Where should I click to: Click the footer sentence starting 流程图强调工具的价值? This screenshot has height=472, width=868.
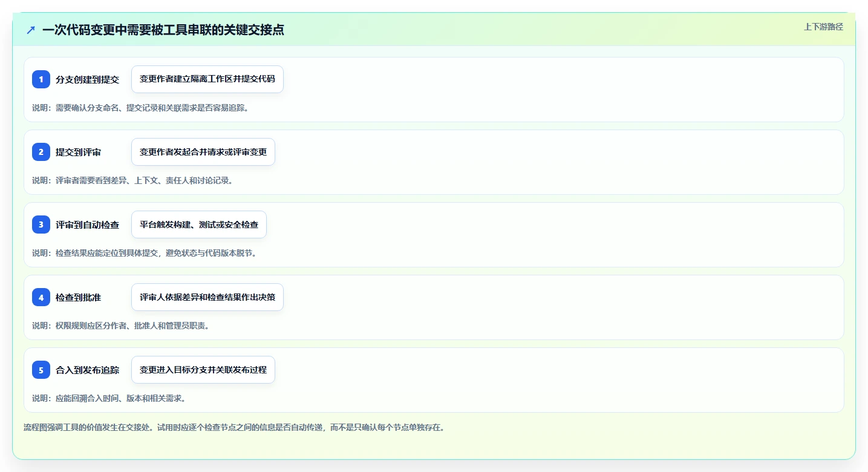pyautogui.click(x=234, y=427)
